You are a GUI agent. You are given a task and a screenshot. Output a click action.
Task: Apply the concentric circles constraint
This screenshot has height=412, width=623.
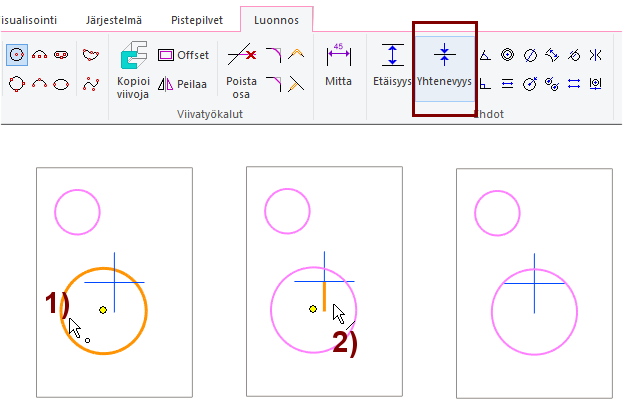click(507, 55)
